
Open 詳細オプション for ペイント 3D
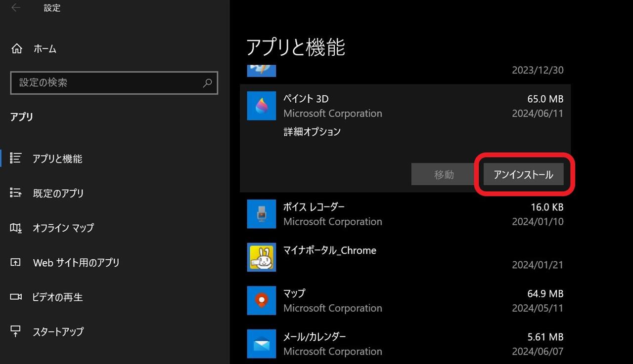(x=312, y=132)
